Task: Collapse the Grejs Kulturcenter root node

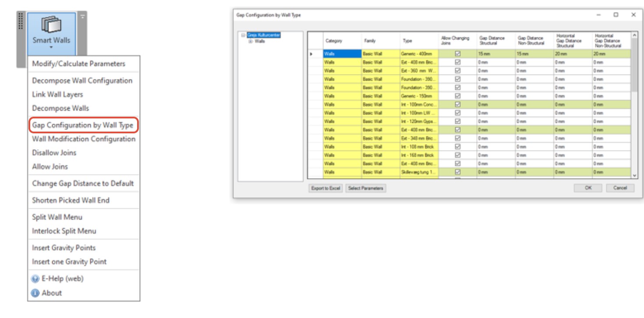Action: click(x=243, y=36)
